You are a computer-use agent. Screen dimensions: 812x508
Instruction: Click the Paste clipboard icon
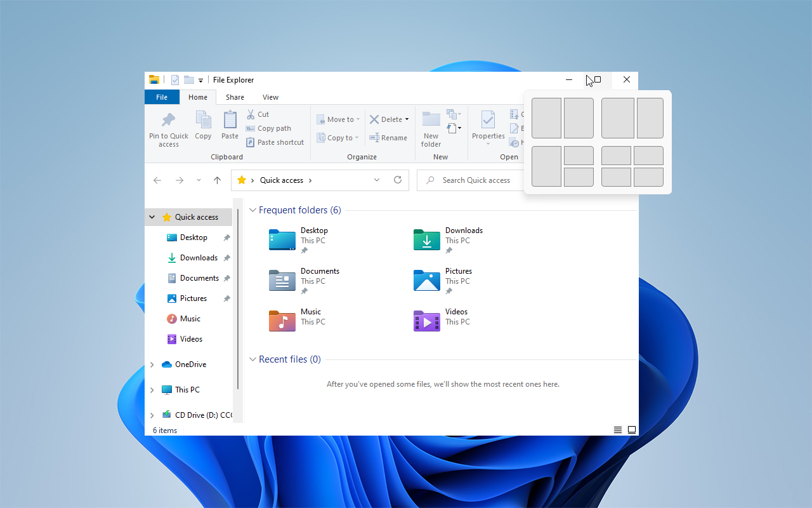click(x=230, y=120)
